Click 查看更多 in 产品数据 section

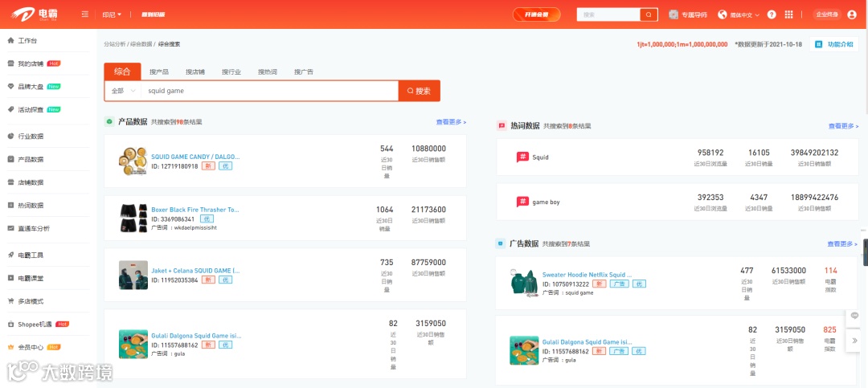click(451, 122)
